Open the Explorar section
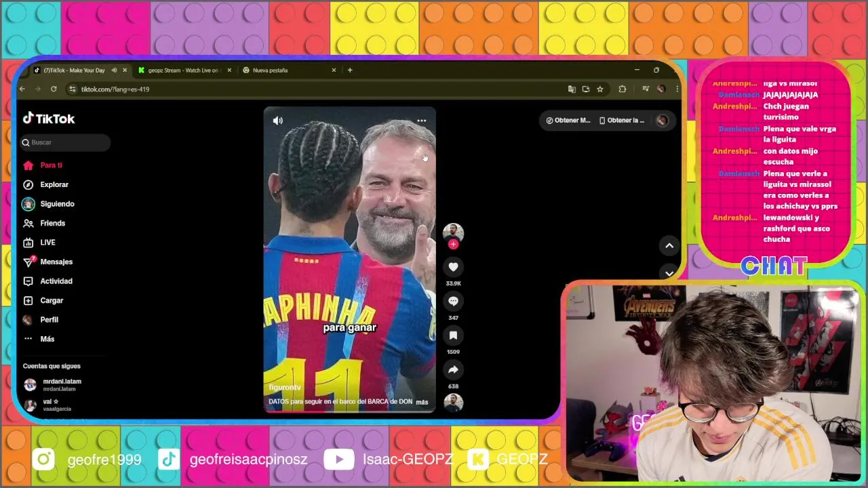This screenshot has width=868, height=488. (54, 184)
